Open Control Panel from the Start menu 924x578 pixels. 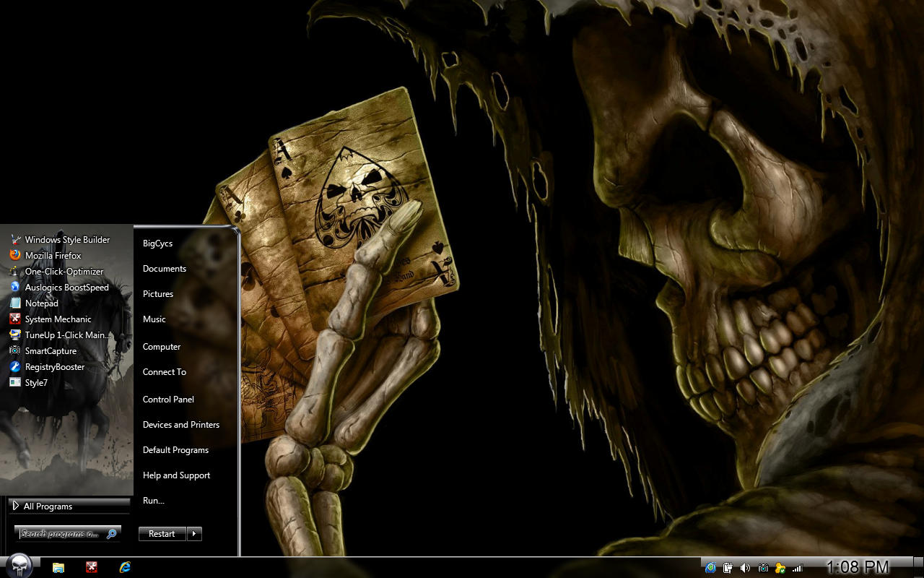click(x=168, y=399)
